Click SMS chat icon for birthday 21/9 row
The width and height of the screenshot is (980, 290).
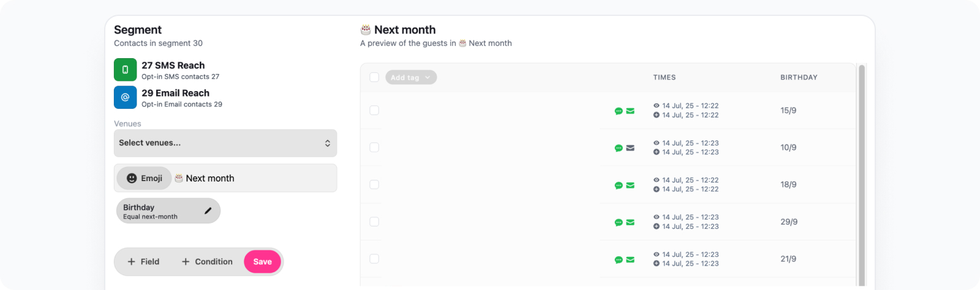pos(619,260)
